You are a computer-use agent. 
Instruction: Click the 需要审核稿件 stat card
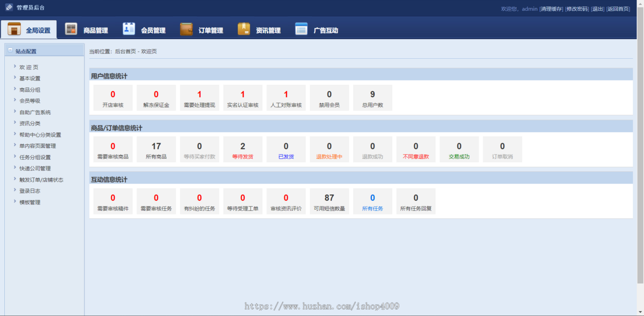tap(113, 201)
